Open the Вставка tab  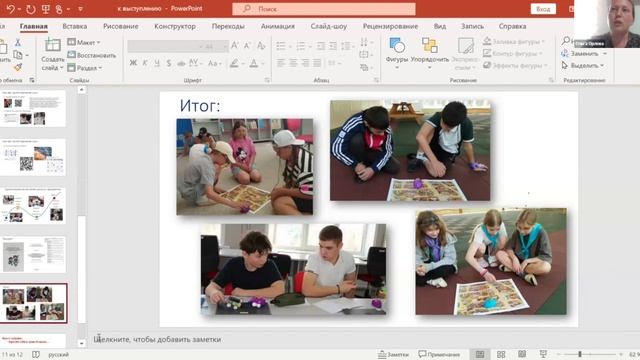(x=75, y=26)
